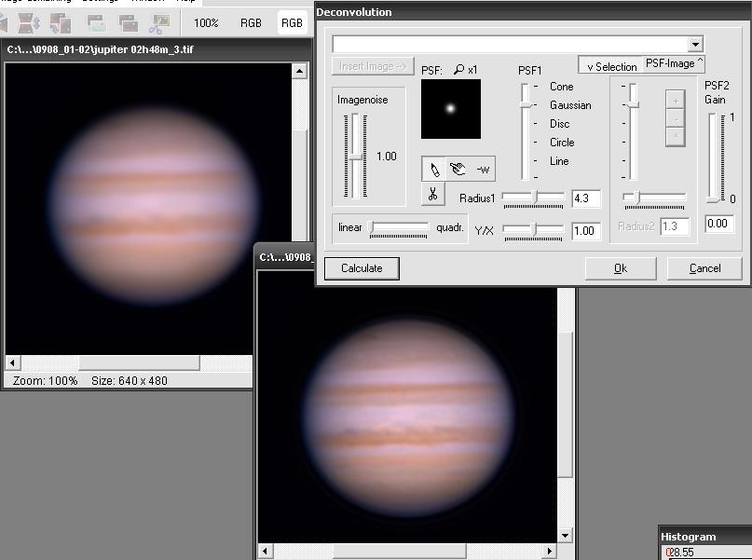Click the Calculate button
752x560 pixels.
[362, 268]
